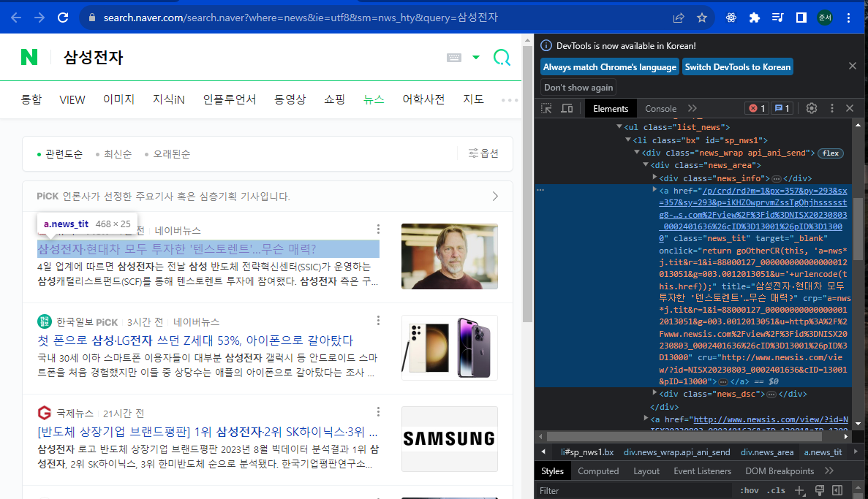Open DevTools customize three-dot menu
The width and height of the screenshot is (868, 499).
(831, 108)
